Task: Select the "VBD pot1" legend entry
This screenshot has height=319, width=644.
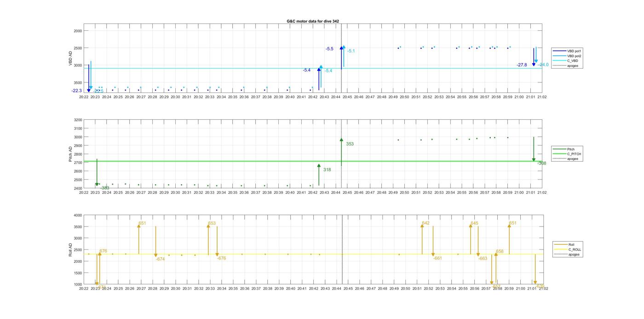Action: [567, 51]
